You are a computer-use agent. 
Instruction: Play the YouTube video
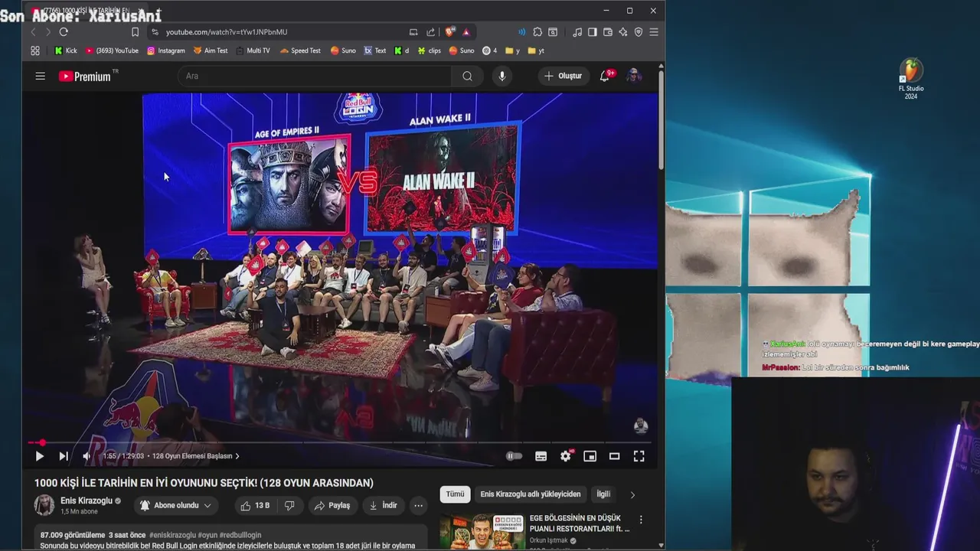39,456
